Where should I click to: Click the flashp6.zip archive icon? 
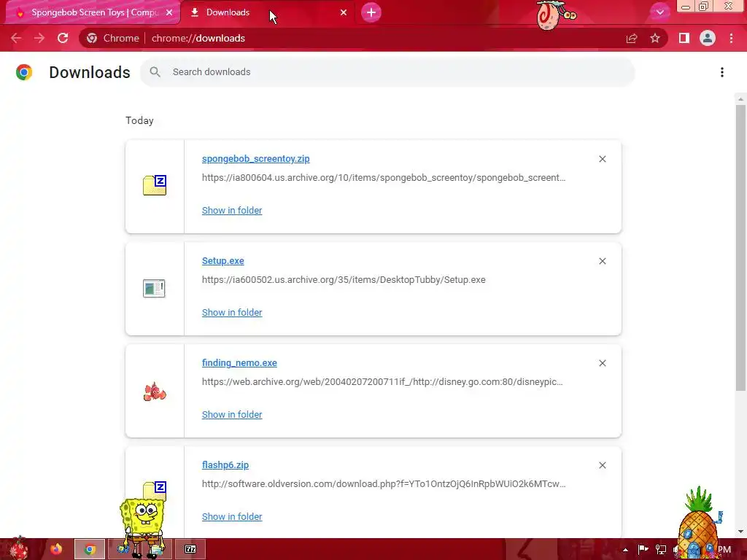155,491
